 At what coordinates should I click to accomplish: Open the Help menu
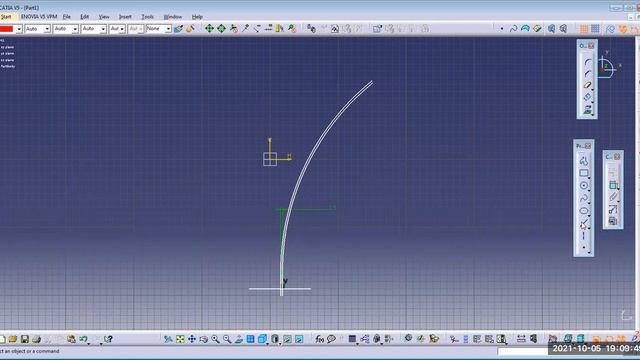(x=197, y=17)
